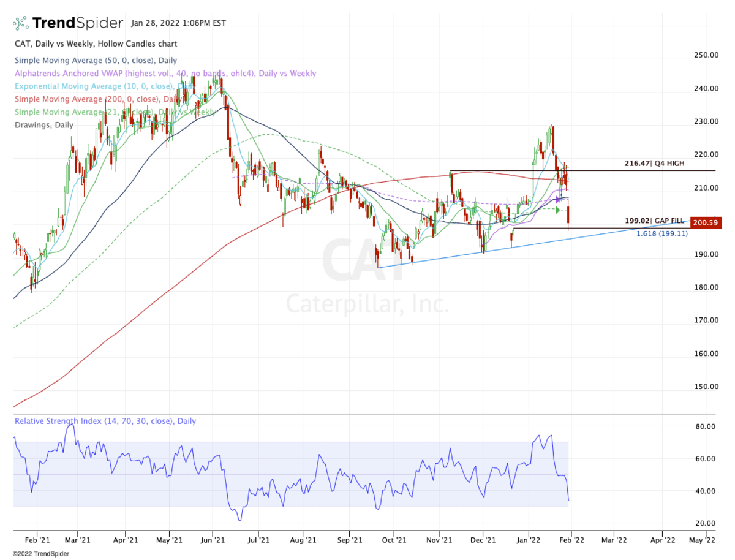Click the 250.00 price axis label
Image resolution: width=735 pixels, height=560 pixels.
(706, 55)
